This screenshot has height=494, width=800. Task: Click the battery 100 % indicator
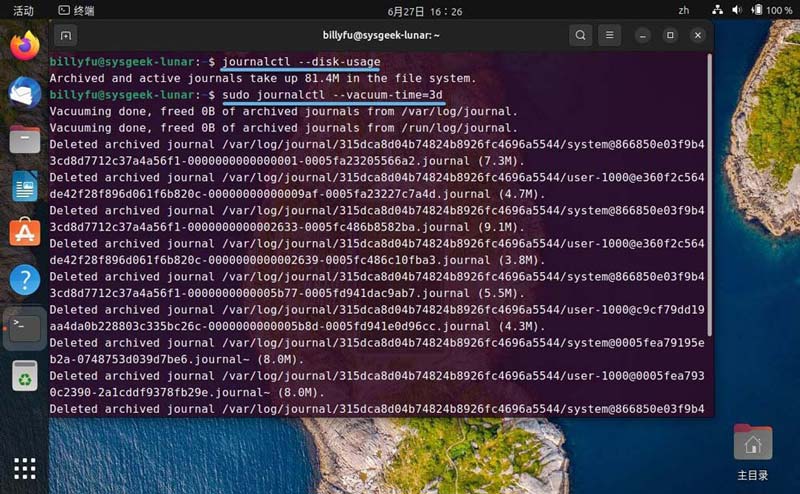[771, 10]
